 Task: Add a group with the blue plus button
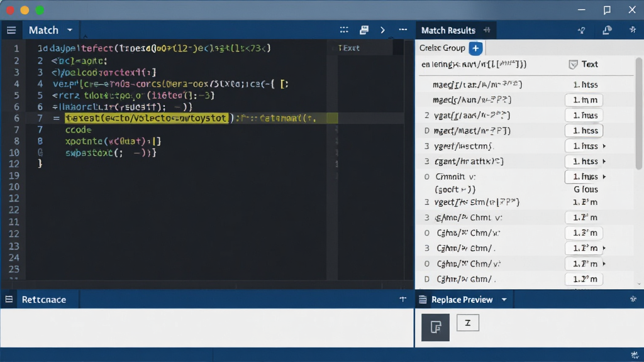click(x=475, y=48)
